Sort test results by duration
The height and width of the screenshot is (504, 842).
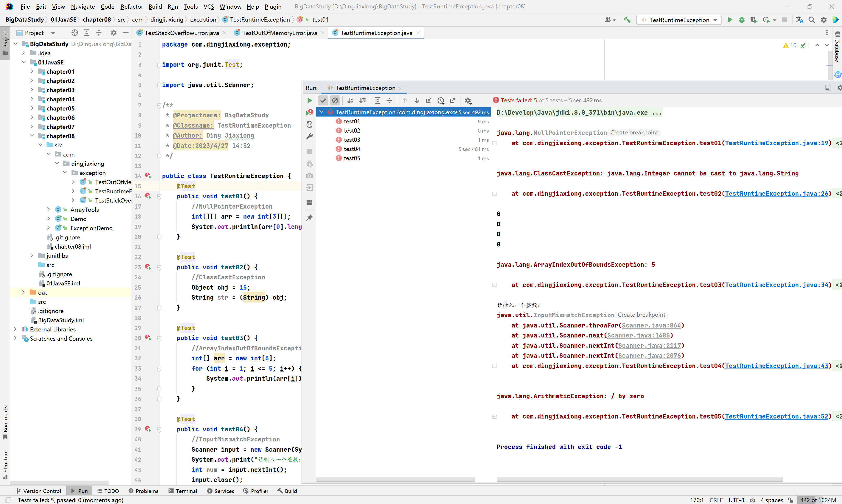coord(363,100)
